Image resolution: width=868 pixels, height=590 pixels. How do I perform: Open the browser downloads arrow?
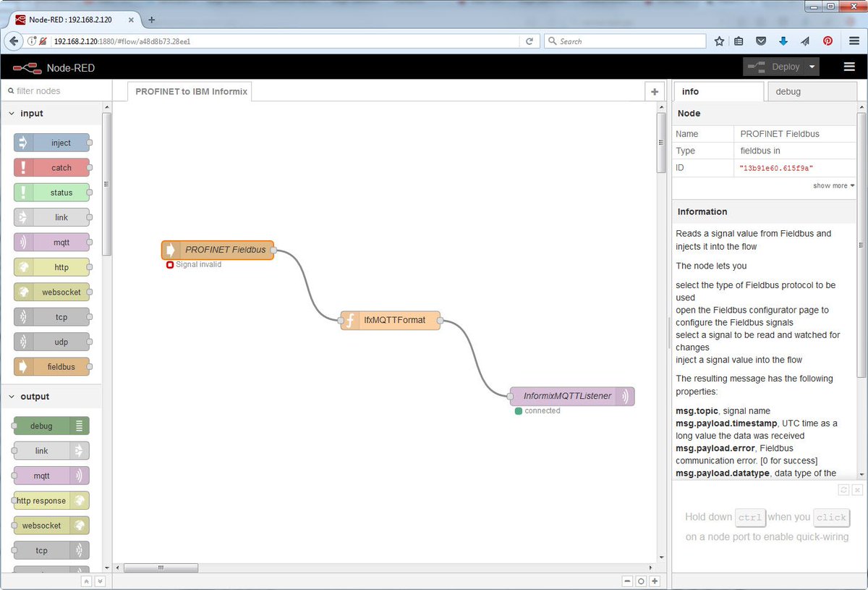coord(783,41)
